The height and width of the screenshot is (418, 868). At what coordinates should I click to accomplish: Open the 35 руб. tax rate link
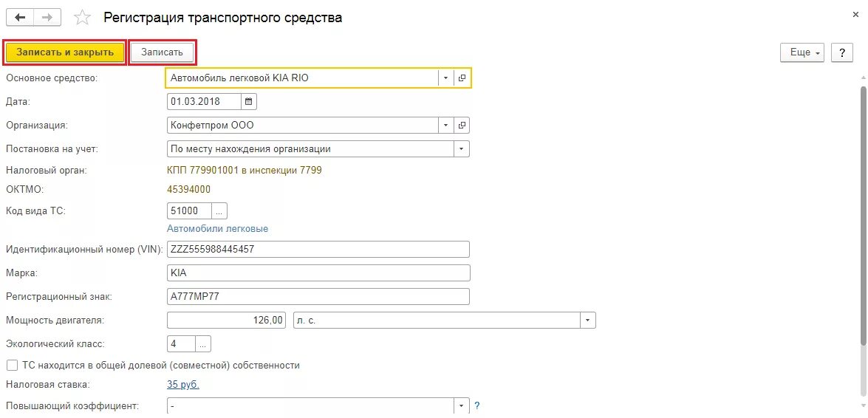(x=182, y=384)
